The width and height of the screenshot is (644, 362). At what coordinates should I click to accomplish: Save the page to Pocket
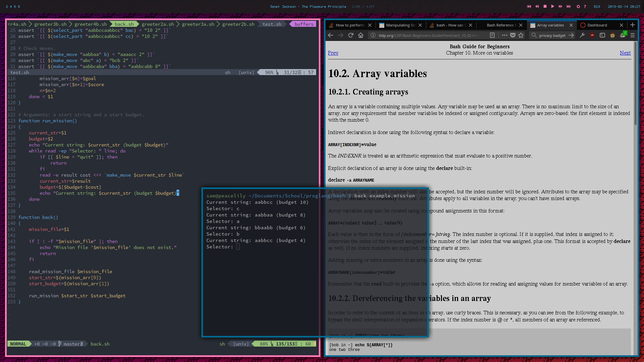click(x=513, y=35)
